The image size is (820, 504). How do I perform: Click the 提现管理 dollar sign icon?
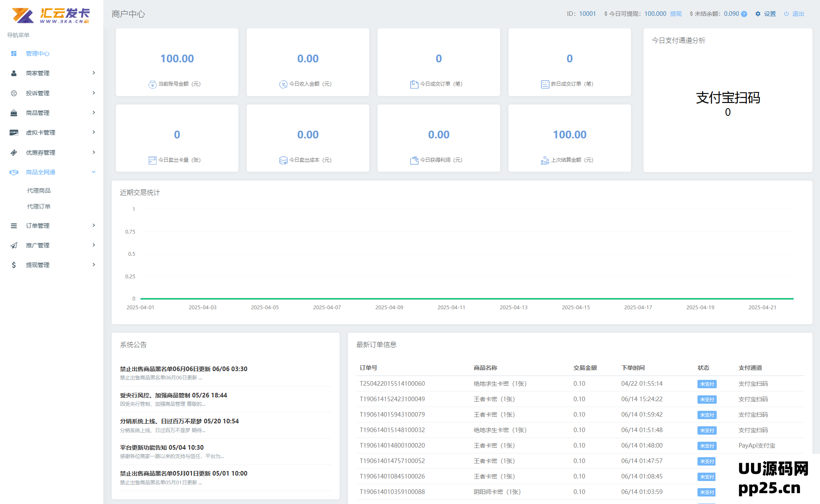[14, 265]
